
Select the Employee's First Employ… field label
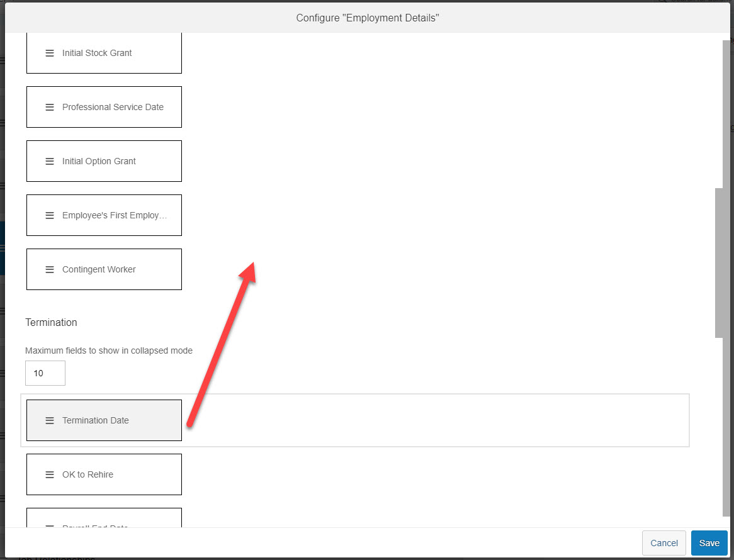pos(115,216)
